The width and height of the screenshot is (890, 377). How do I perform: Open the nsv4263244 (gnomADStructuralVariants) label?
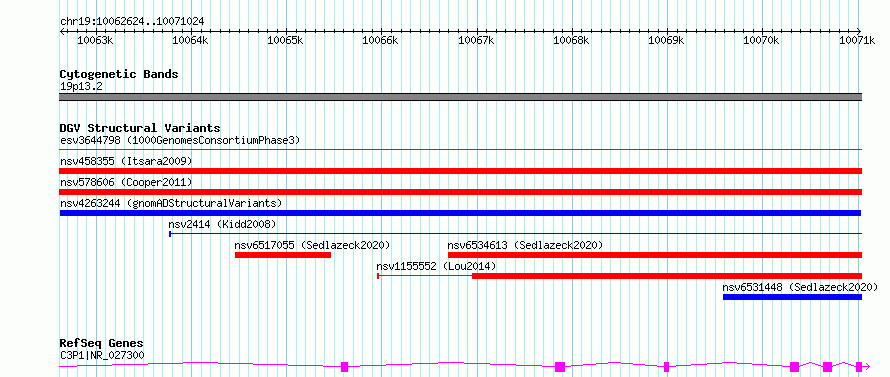click(x=171, y=203)
